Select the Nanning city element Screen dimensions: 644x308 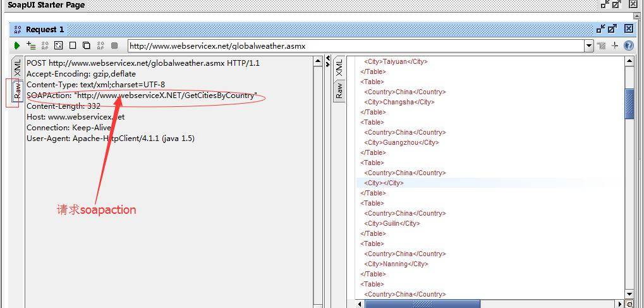(396, 264)
